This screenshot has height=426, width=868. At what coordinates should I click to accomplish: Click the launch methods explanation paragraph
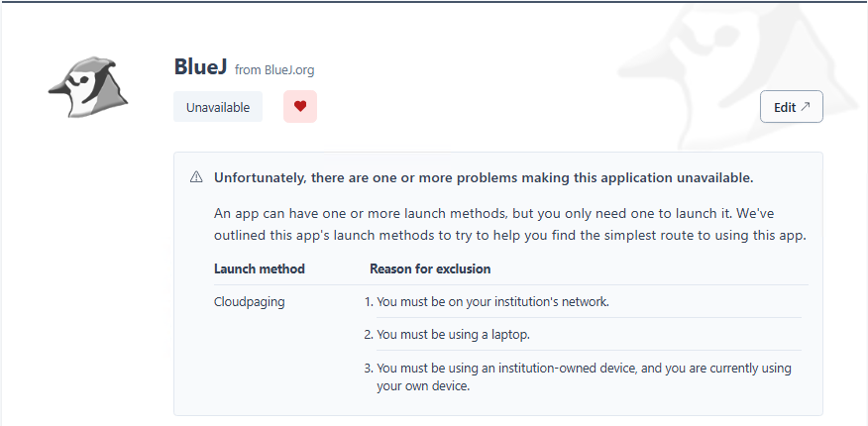click(x=510, y=213)
